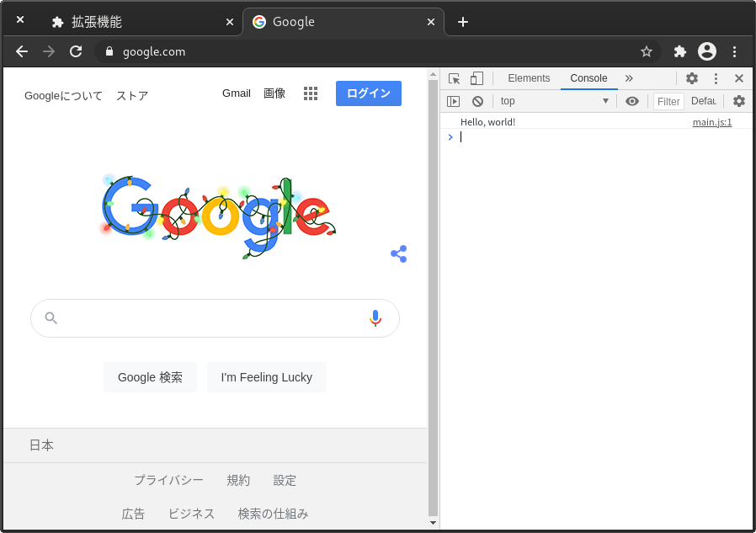Toggle the device emulation toolbar

tap(476, 77)
